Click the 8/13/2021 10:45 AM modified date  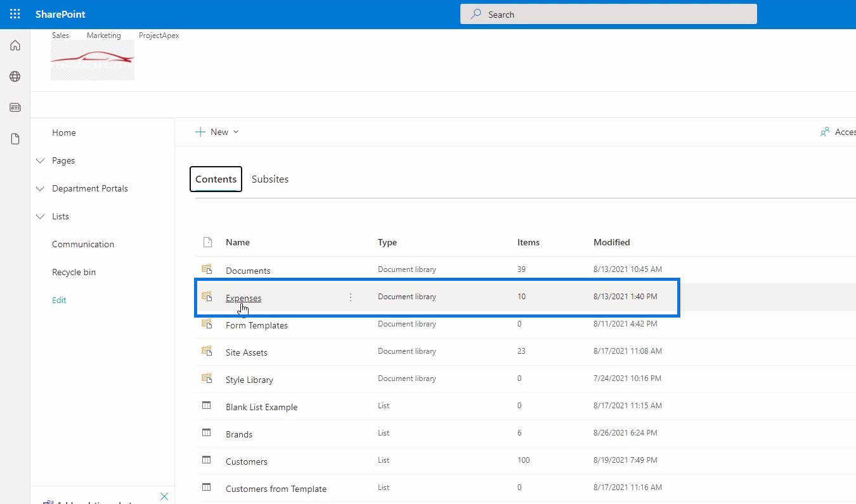[628, 269]
